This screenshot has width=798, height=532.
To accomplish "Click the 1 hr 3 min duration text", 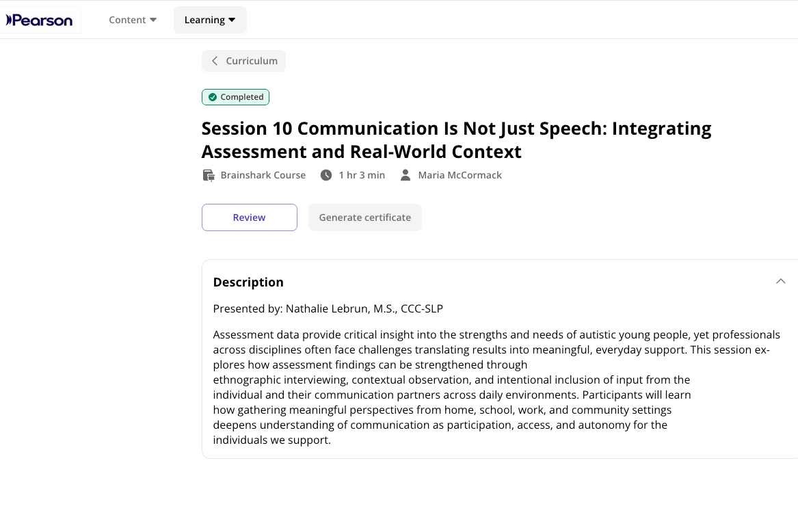I will (x=362, y=175).
